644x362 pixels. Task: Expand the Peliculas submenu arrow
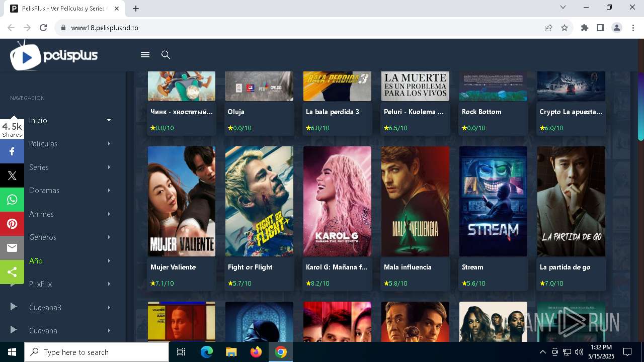click(x=109, y=144)
